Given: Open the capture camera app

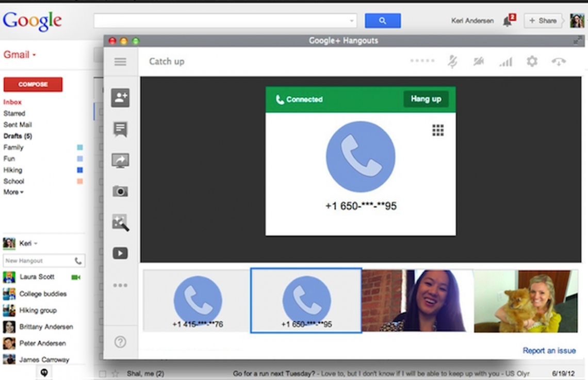Looking at the screenshot, I should (x=120, y=191).
